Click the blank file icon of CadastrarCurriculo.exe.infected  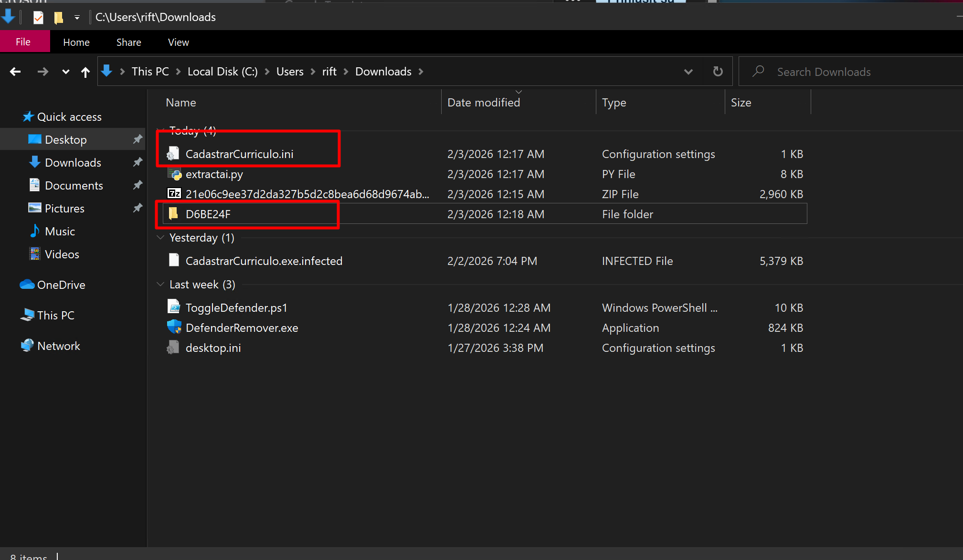pos(174,261)
